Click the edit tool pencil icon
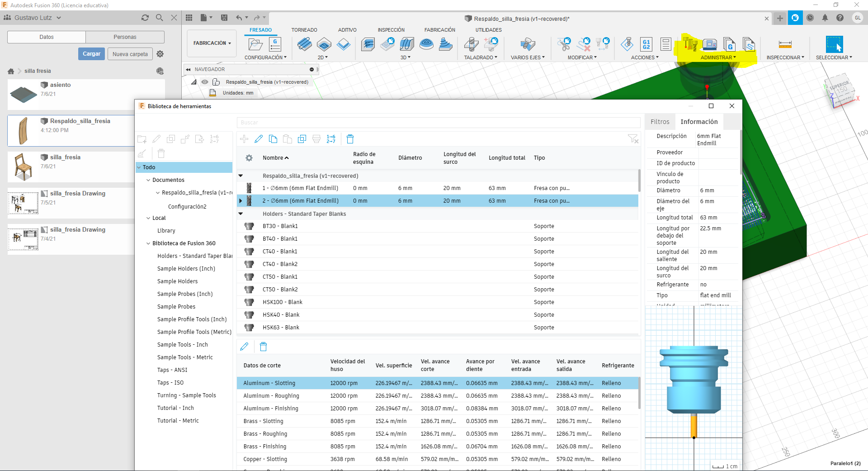This screenshot has height=471, width=868. tap(259, 139)
